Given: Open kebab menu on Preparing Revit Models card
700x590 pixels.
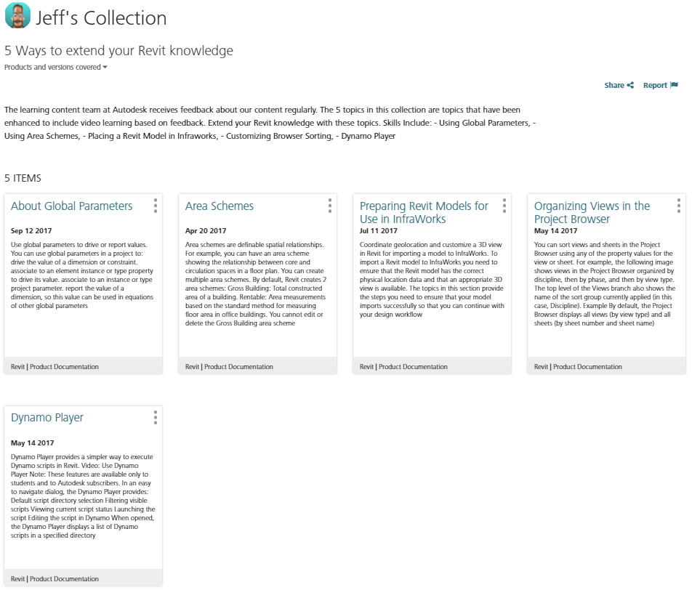Looking at the screenshot, I should (504, 206).
